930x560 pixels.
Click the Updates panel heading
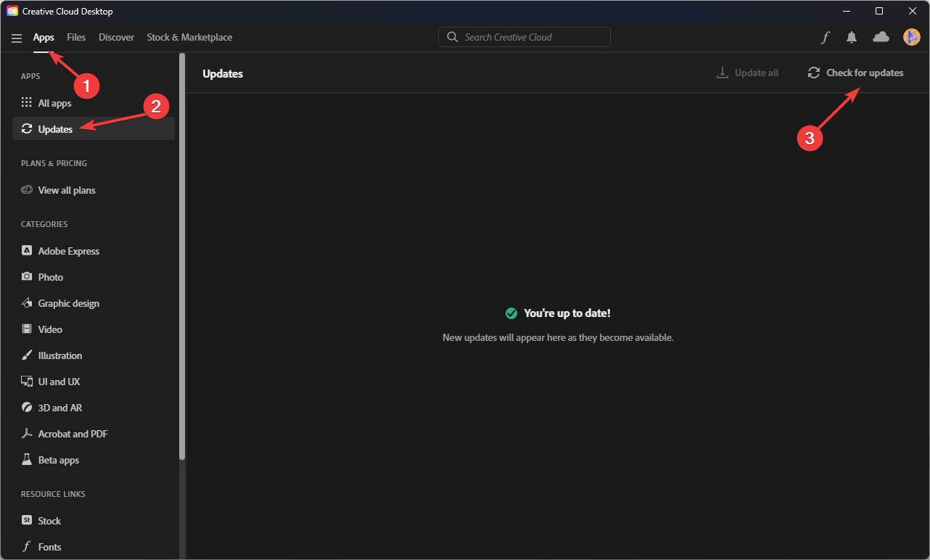click(223, 73)
